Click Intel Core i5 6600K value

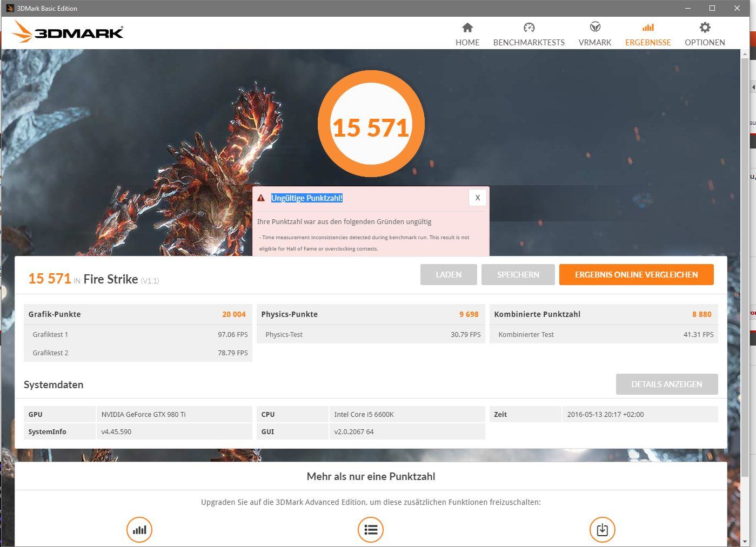point(364,414)
